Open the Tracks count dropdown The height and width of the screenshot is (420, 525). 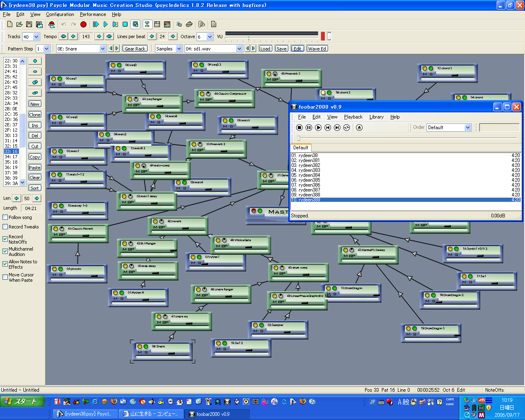[x=36, y=37]
